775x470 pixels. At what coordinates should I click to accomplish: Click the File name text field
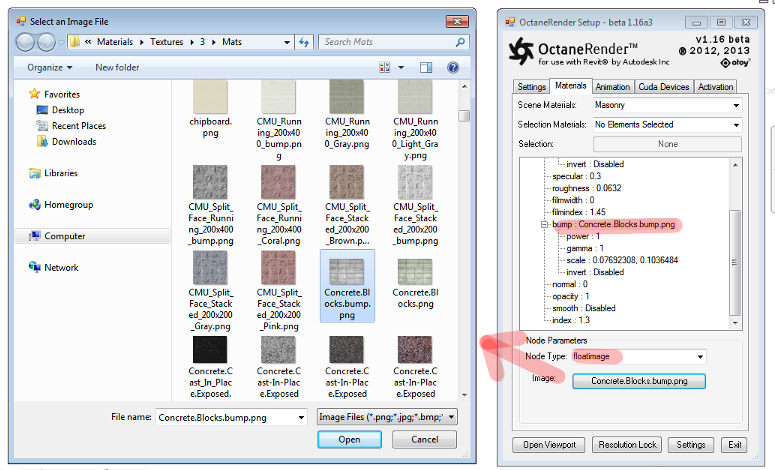(x=226, y=418)
